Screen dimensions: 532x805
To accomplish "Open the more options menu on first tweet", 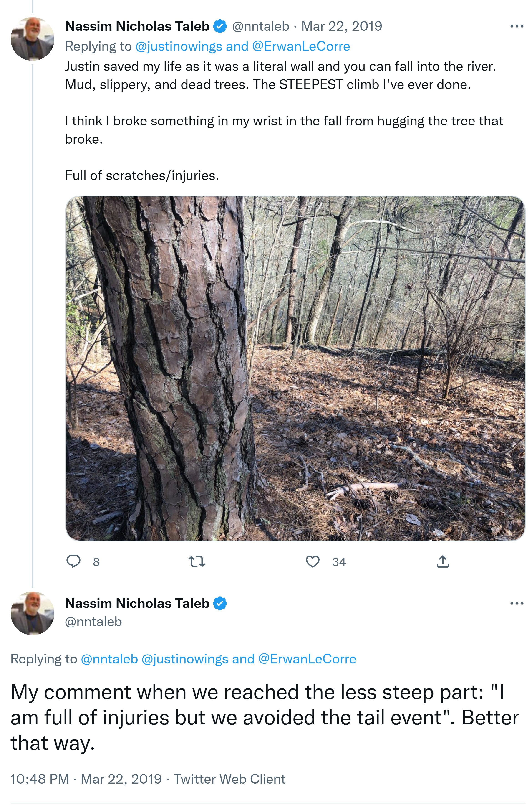I will [516, 26].
